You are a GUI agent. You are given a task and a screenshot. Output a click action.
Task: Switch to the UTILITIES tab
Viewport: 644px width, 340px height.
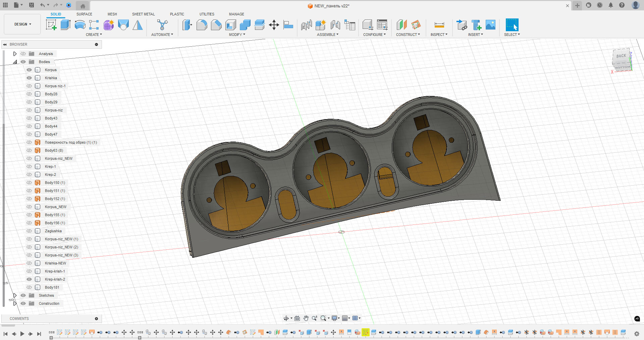click(207, 14)
